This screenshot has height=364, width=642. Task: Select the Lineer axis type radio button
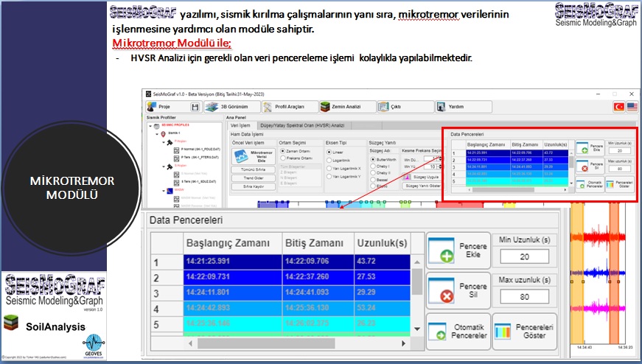[329, 152]
